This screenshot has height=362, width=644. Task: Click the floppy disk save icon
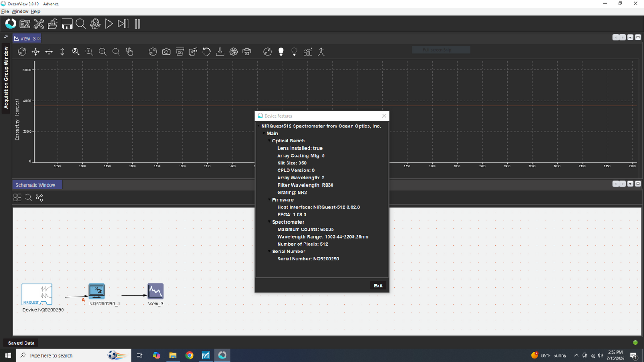click(x=67, y=24)
